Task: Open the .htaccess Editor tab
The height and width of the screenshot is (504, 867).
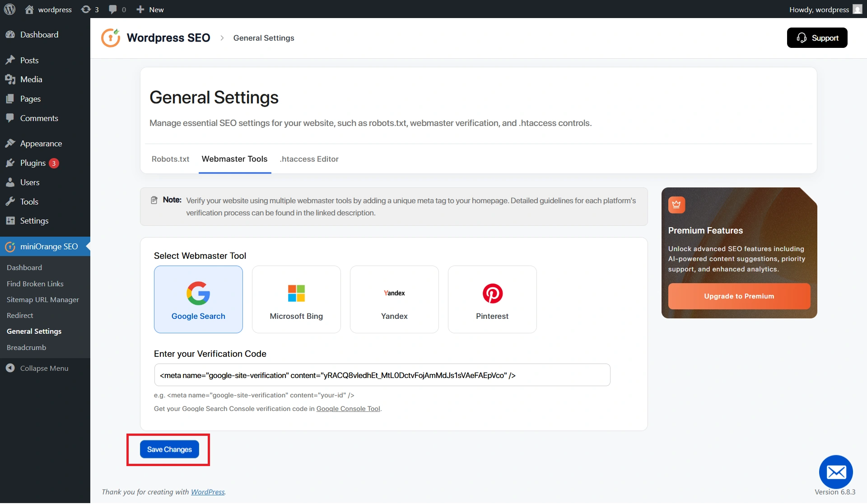Action: (x=309, y=159)
